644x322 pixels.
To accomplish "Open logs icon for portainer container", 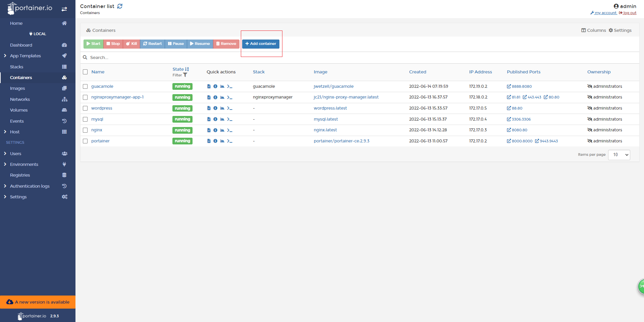I will point(209,141).
